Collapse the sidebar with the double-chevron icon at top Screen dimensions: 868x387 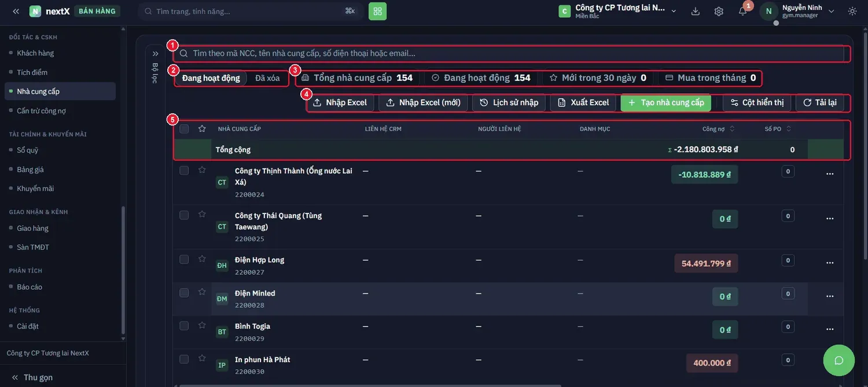pyautogui.click(x=16, y=11)
